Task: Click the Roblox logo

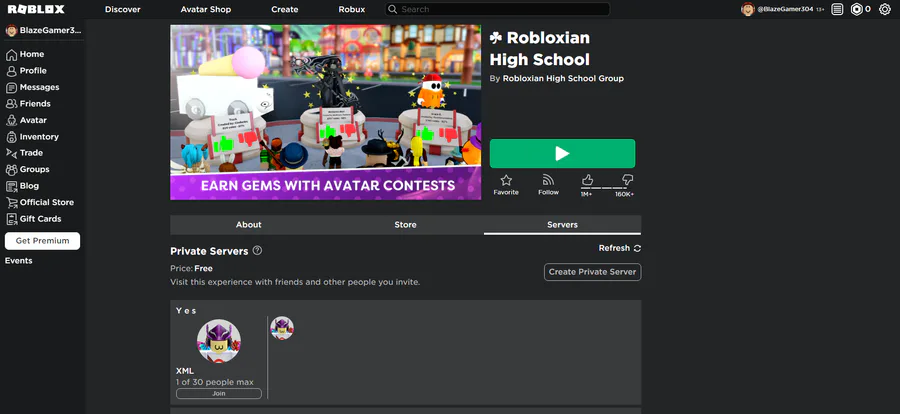Action: pyautogui.click(x=36, y=9)
